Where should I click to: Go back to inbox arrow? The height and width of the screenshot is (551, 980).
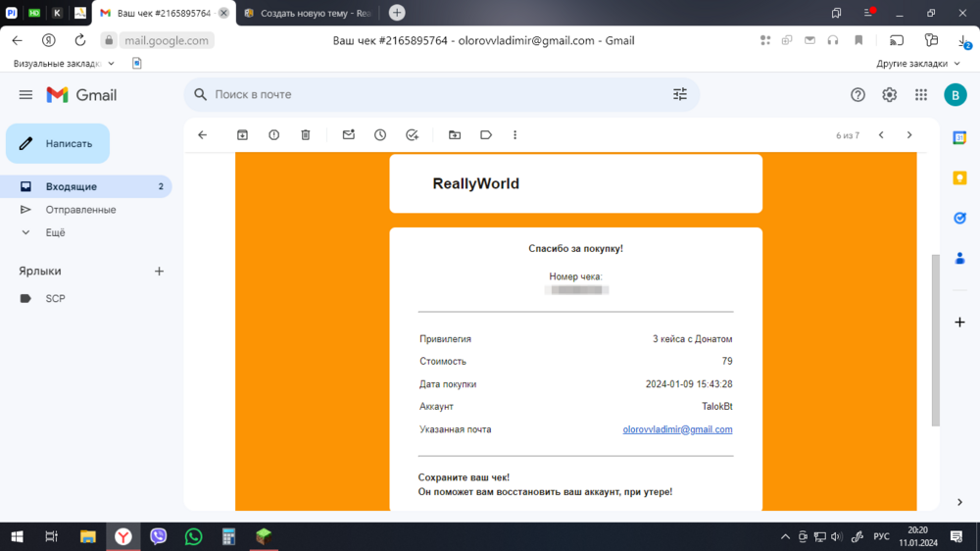coord(203,135)
